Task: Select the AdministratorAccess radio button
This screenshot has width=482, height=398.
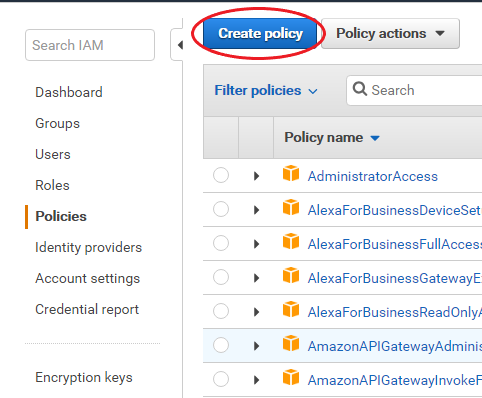Action: 221,175
